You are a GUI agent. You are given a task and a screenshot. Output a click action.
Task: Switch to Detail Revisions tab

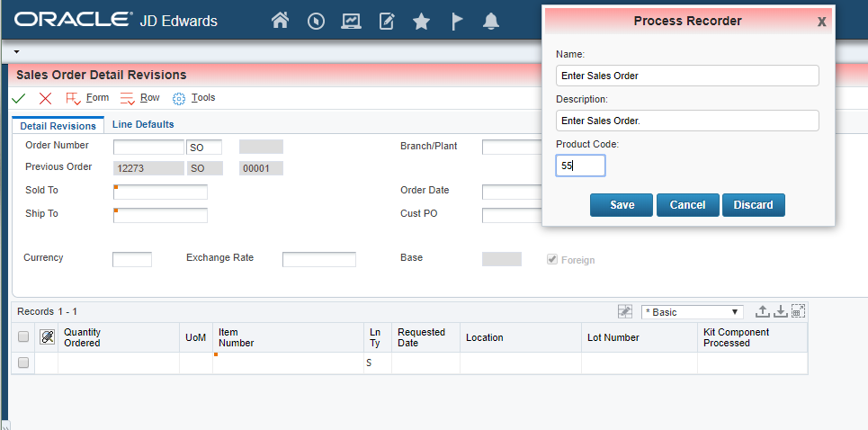58,126
